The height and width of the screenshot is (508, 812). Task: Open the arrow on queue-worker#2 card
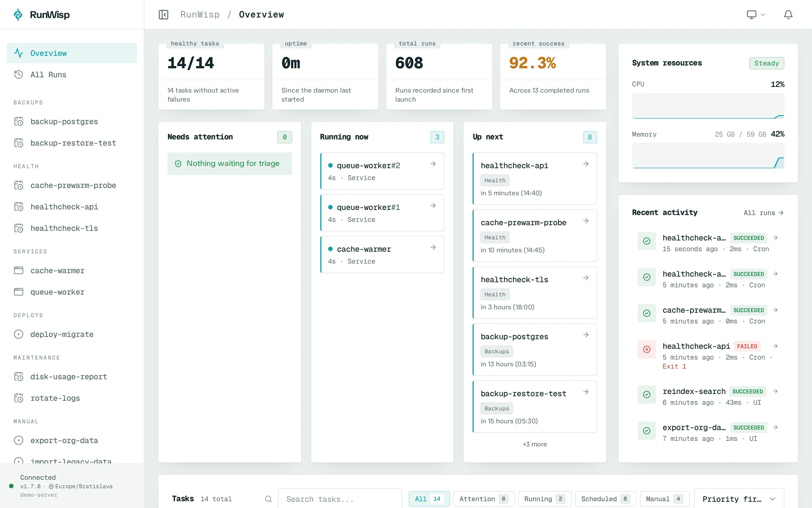point(433,164)
